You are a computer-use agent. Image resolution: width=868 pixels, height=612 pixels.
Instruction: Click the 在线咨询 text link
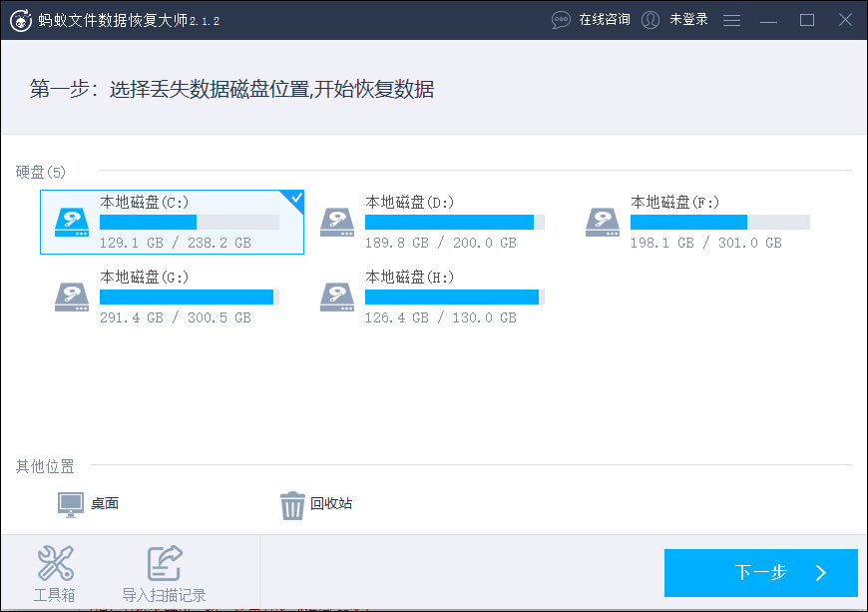[605, 19]
